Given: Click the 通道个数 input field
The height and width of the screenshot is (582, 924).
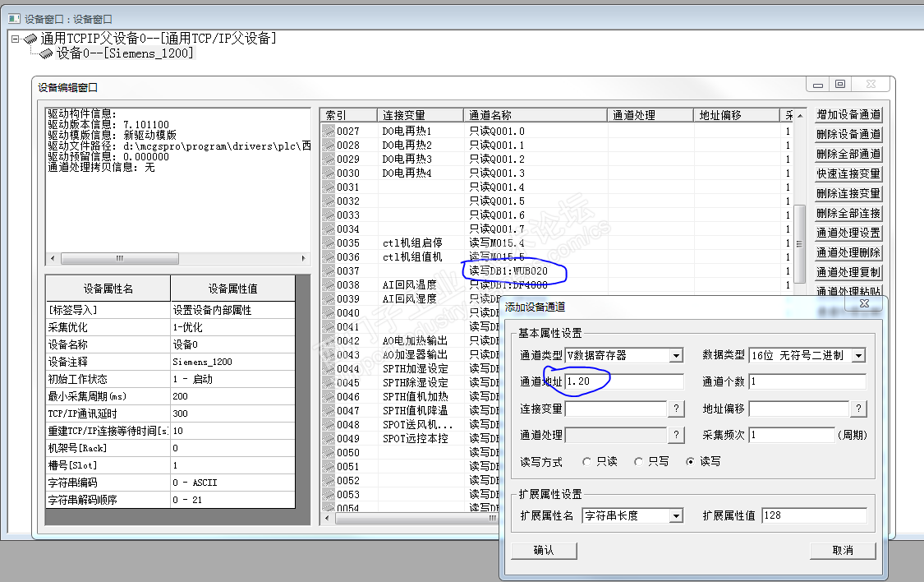Looking at the screenshot, I should (807, 381).
